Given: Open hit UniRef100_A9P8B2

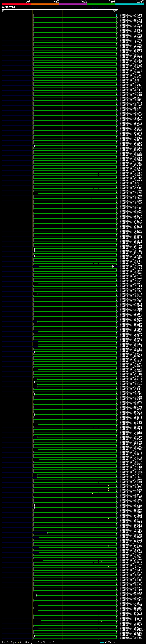Looking at the screenshot, I should coord(131,329).
